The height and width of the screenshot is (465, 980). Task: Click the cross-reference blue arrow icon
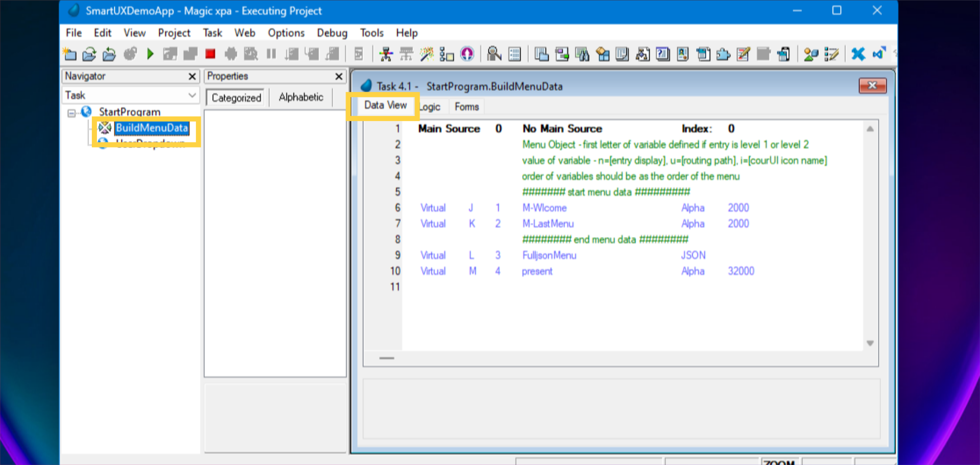pos(879,54)
